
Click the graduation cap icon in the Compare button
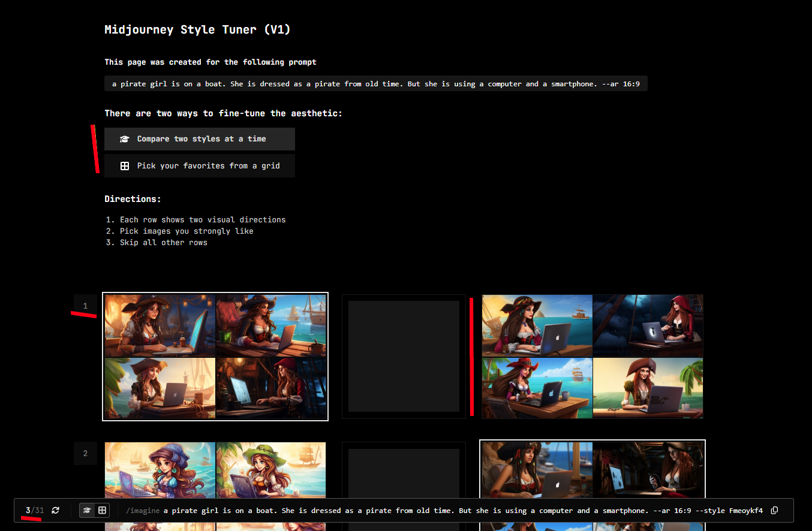tap(125, 139)
